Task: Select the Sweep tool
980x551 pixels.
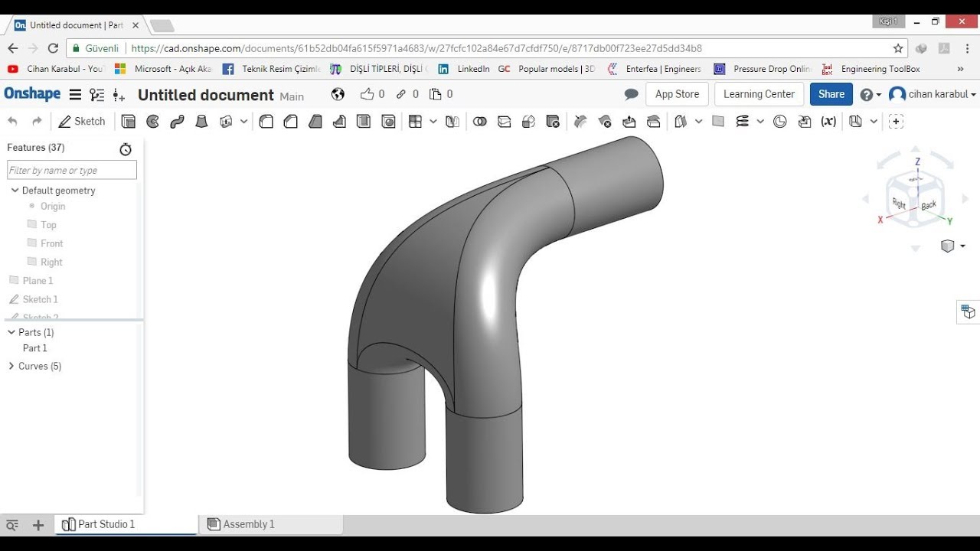Action: click(177, 121)
